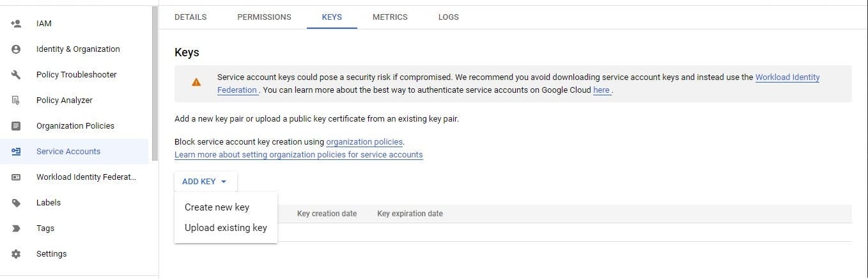Click the IAM add-person icon
This screenshot has width=868, height=279.
[16, 24]
